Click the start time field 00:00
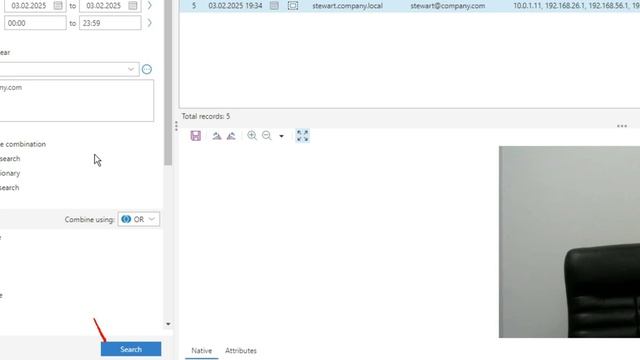 coord(35,23)
